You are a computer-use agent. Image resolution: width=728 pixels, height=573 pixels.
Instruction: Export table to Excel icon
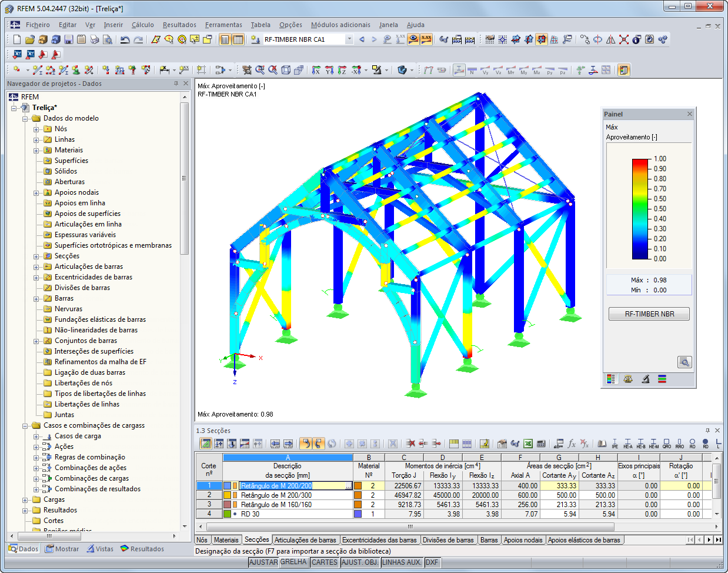[528, 444]
